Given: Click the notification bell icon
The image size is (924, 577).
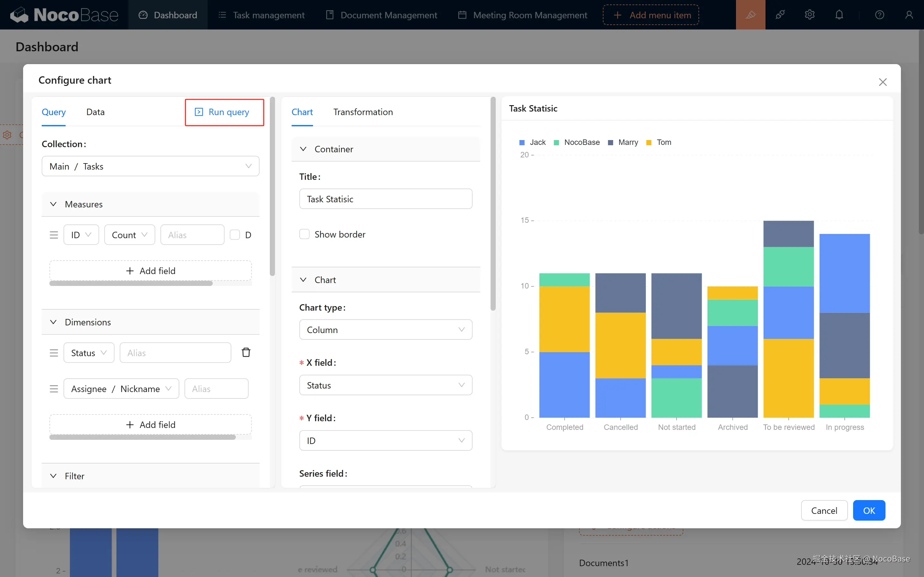Looking at the screenshot, I should 839,15.
